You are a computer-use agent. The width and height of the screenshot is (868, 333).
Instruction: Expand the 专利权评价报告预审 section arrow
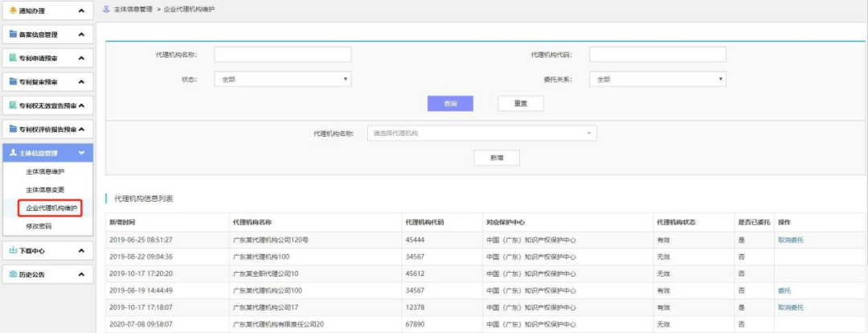[x=81, y=129]
